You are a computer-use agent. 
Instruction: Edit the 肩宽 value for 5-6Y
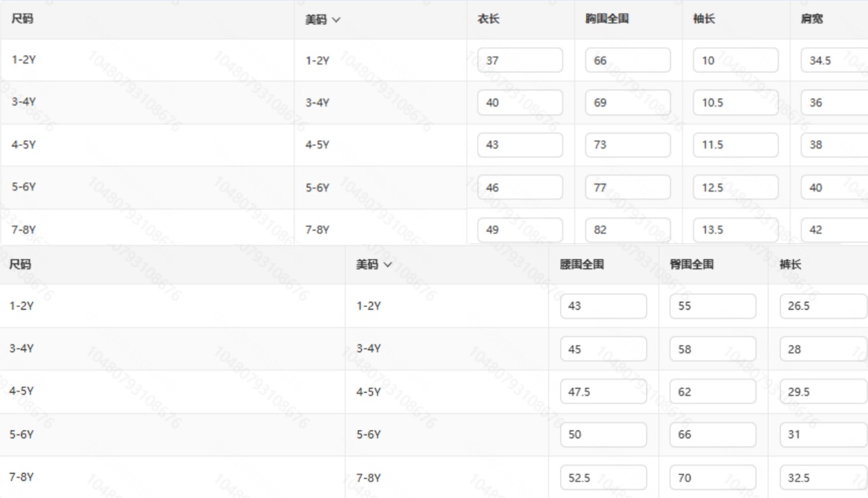835,188
